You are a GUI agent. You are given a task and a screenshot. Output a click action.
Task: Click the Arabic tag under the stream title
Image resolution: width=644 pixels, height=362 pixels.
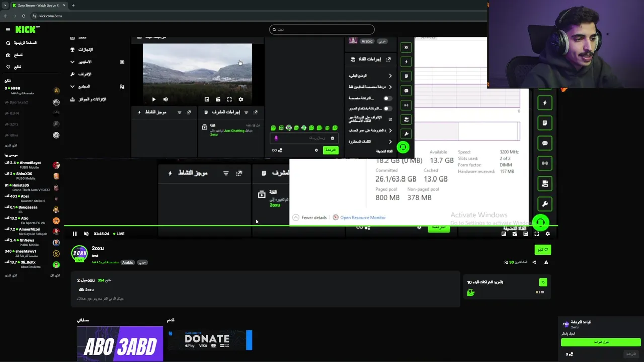point(128,262)
